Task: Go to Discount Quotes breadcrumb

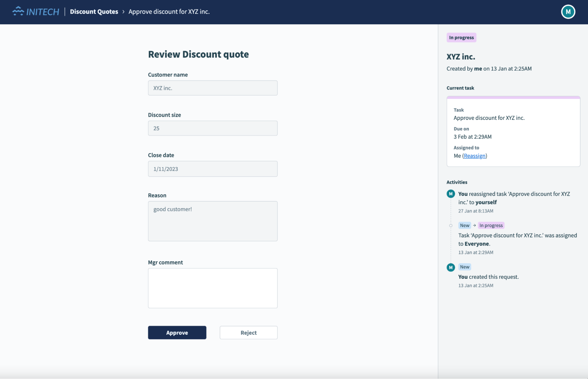Action: point(94,12)
